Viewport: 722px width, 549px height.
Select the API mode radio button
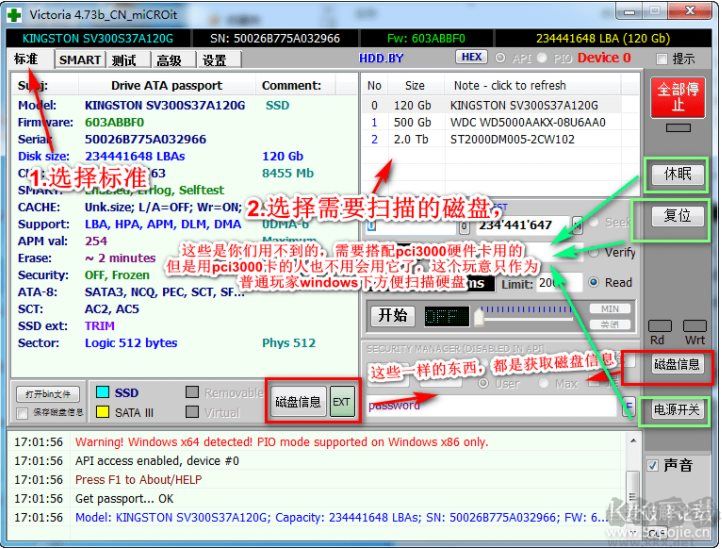click(500, 58)
